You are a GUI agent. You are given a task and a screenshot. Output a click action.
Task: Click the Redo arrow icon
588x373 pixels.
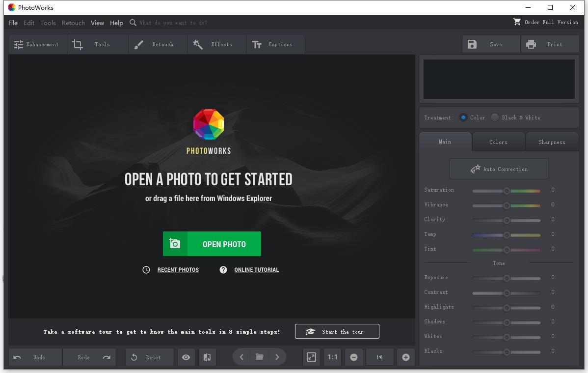107,357
